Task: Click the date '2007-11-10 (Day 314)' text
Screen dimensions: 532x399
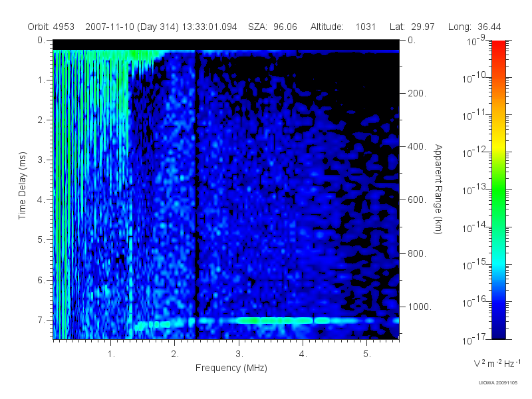Action: tap(132, 27)
